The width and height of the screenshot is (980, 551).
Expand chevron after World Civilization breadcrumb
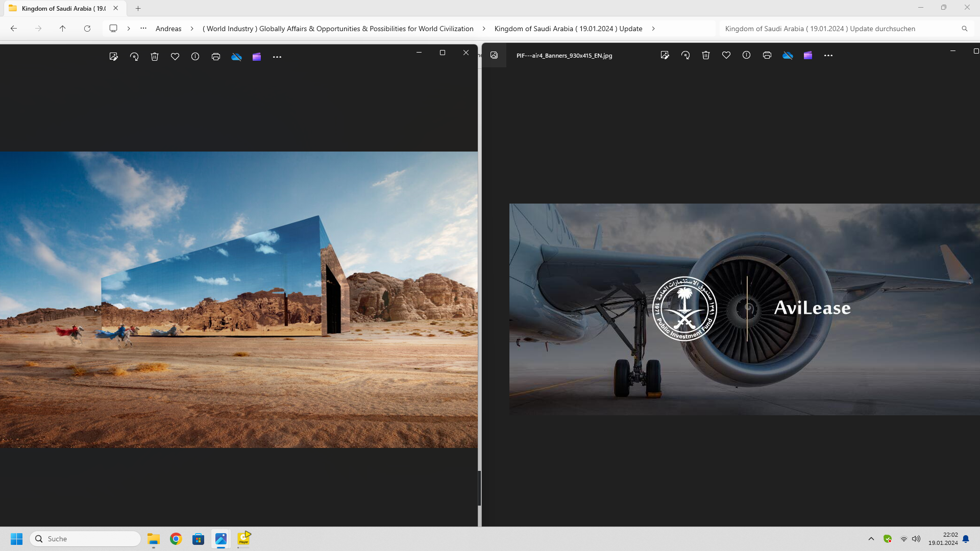pos(484,29)
